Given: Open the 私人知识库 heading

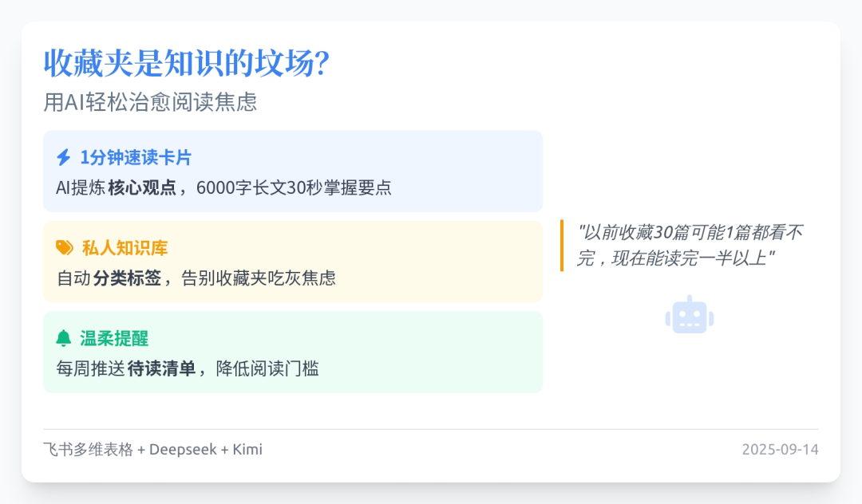Looking at the screenshot, I should pos(125,248).
